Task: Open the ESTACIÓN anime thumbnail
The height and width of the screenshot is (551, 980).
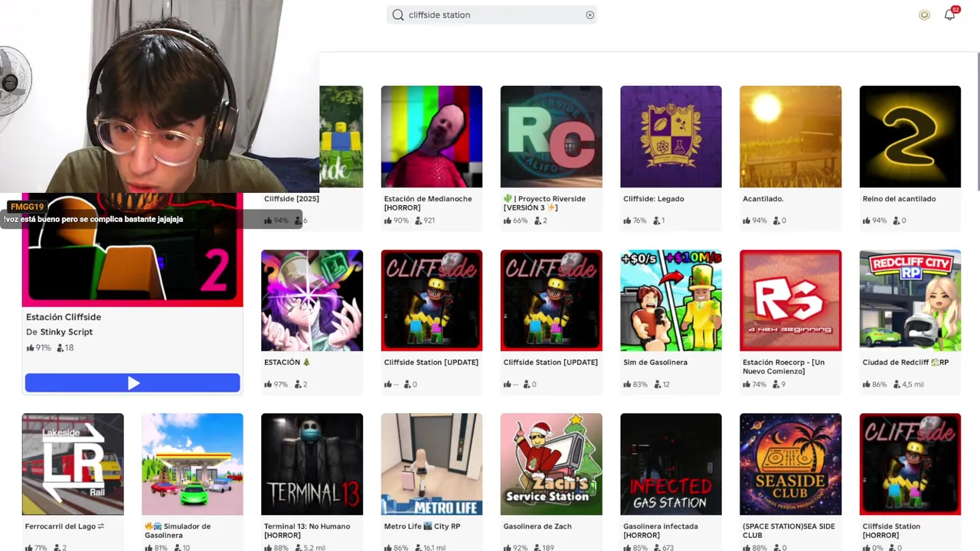Action: (x=312, y=300)
